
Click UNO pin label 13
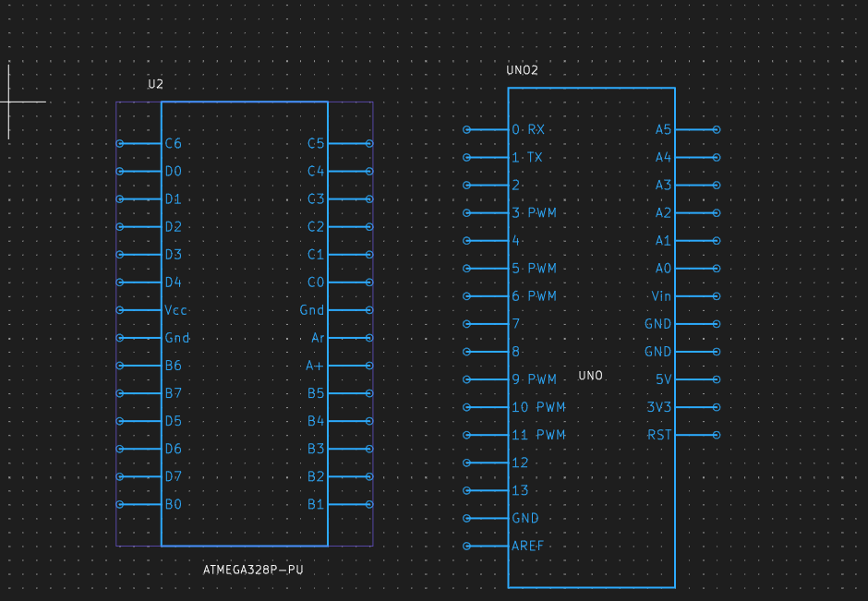click(x=520, y=490)
